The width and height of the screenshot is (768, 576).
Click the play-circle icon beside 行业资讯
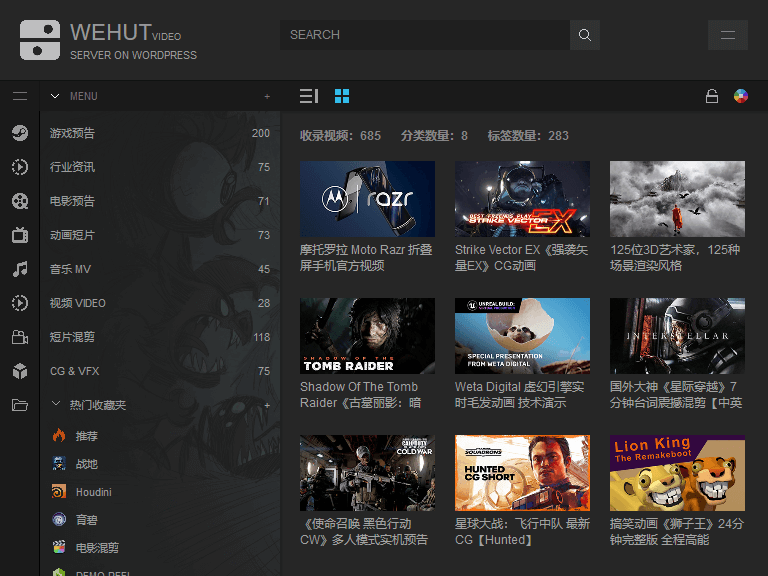tap(20, 167)
